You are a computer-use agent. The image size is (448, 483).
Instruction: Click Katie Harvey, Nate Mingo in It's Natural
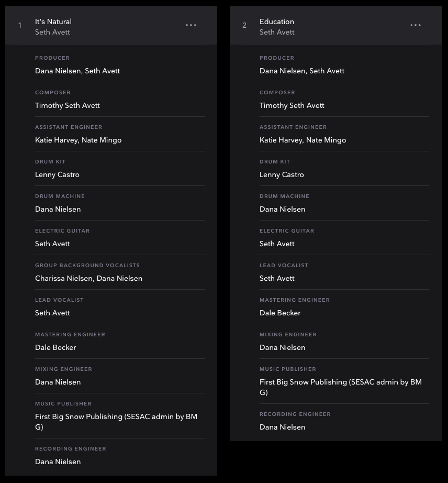(x=78, y=140)
